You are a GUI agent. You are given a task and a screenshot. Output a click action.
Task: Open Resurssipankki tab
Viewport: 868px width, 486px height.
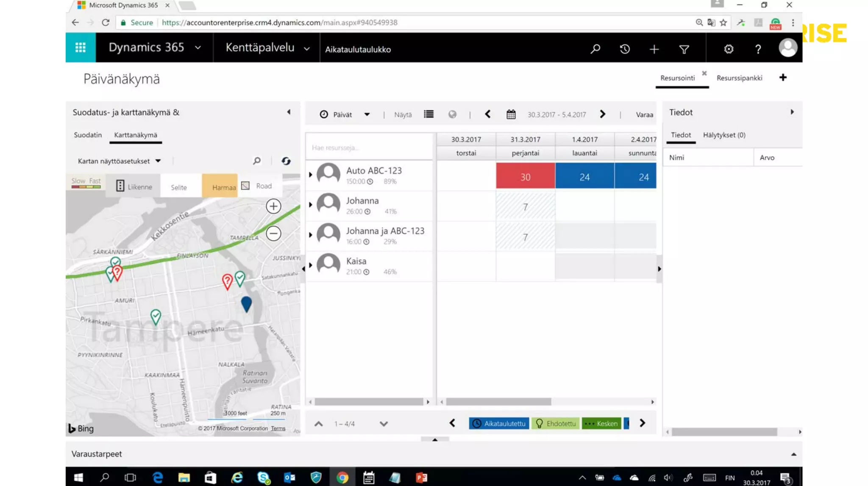(x=739, y=78)
